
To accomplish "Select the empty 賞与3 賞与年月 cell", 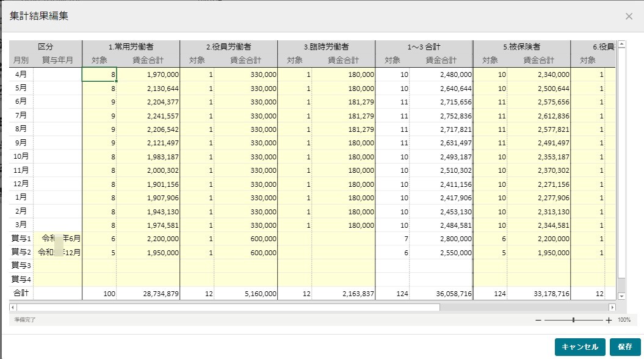I will point(57,266).
